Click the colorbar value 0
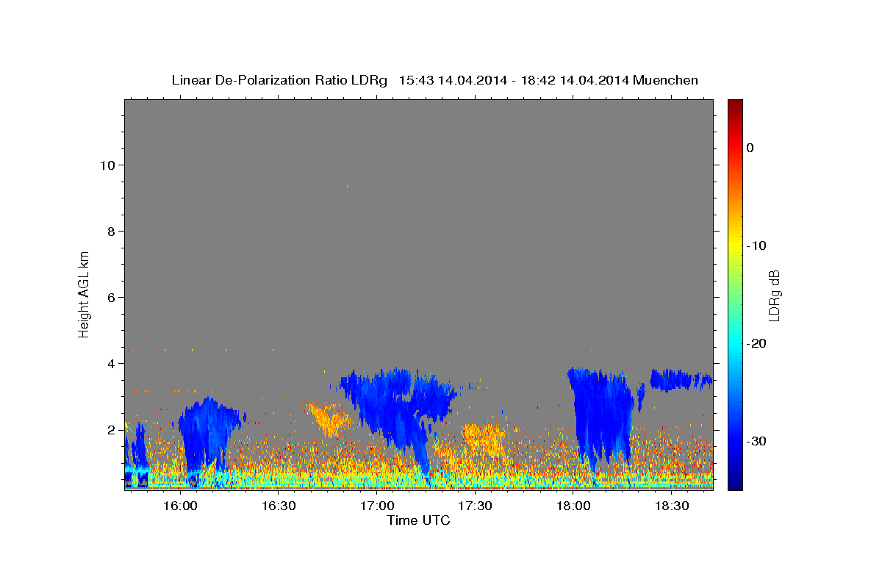882x588 pixels. tap(750, 148)
